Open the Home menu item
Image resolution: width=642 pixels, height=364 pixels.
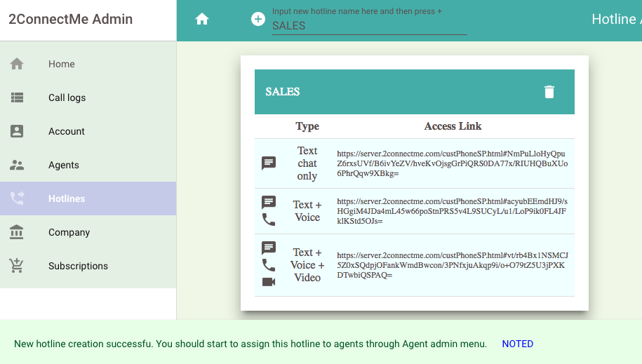pos(62,64)
